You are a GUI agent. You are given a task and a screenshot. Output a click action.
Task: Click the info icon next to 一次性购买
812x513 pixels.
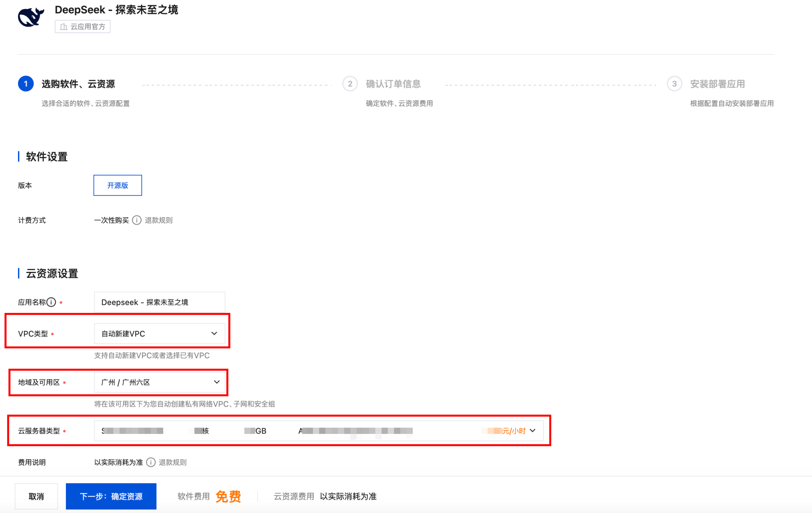tap(137, 220)
